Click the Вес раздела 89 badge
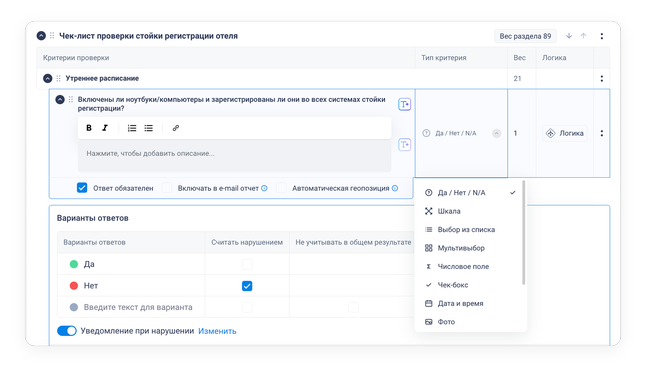The image size is (646, 375). (x=525, y=36)
